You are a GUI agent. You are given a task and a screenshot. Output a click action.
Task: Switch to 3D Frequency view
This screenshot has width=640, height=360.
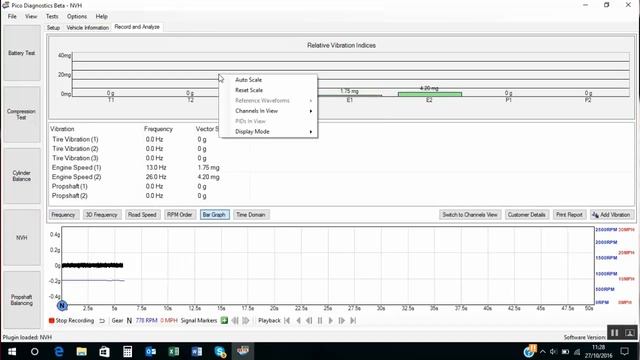click(101, 215)
